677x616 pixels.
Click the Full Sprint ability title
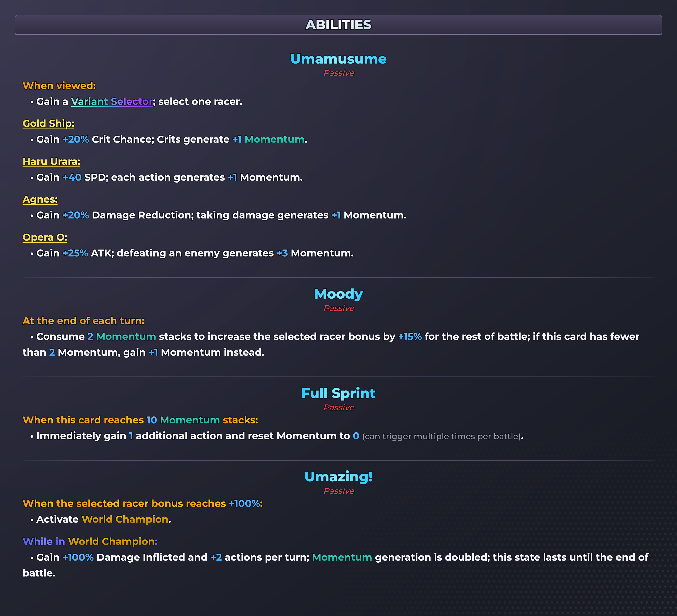click(338, 393)
